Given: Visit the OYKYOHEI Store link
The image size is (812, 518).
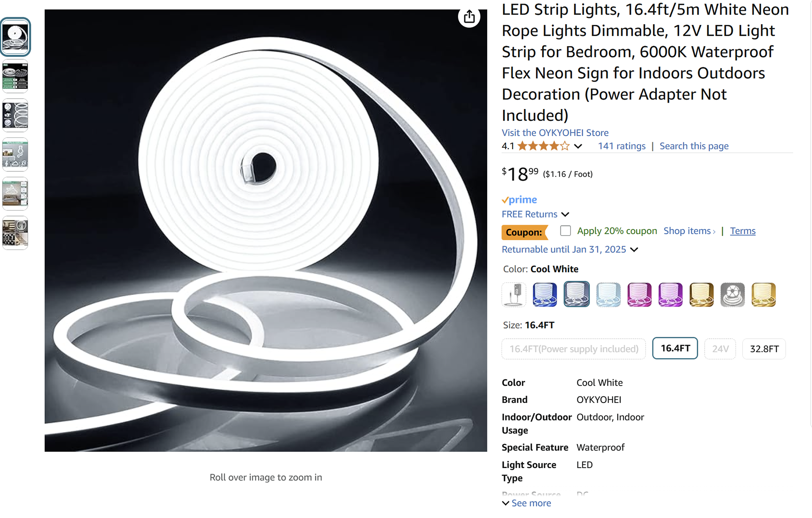Looking at the screenshot, I should coord(555,133).
